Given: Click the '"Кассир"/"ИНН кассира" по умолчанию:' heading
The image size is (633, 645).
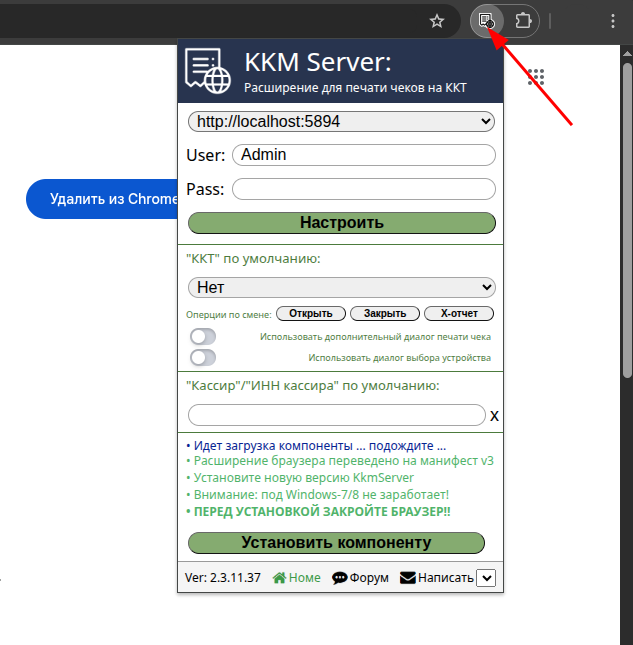Looking at the screenshot, I should click(x=313, y=386).
